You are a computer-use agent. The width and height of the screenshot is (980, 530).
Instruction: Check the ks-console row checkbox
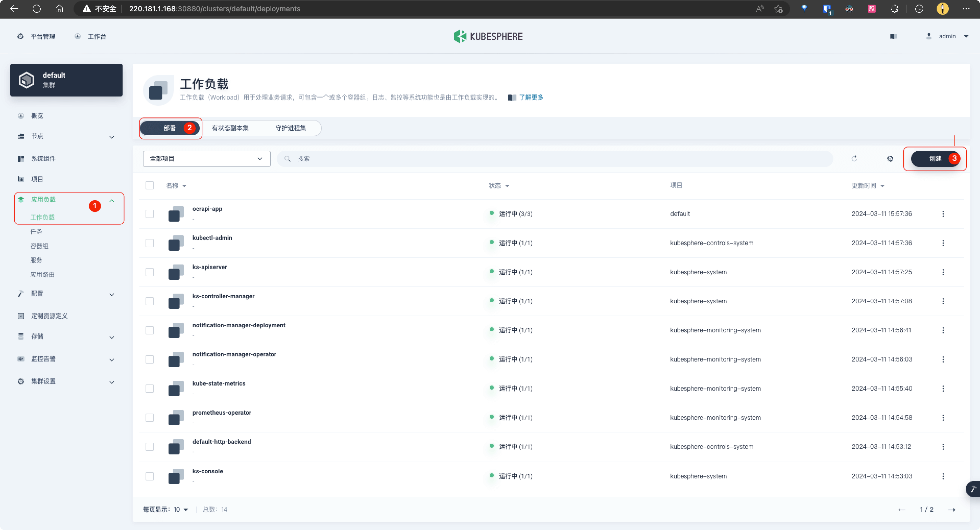tap(150, 476)
